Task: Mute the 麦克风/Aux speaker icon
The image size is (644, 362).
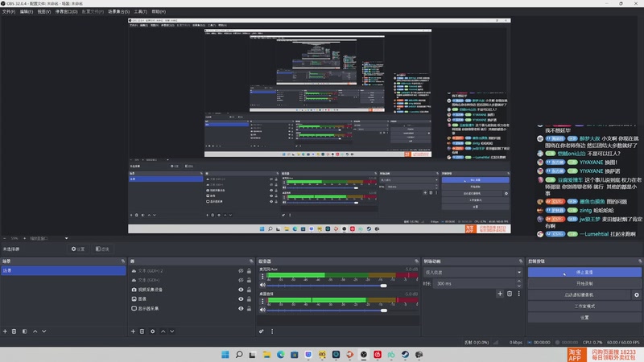Action: pyautogui.click(x=263, y=286)
